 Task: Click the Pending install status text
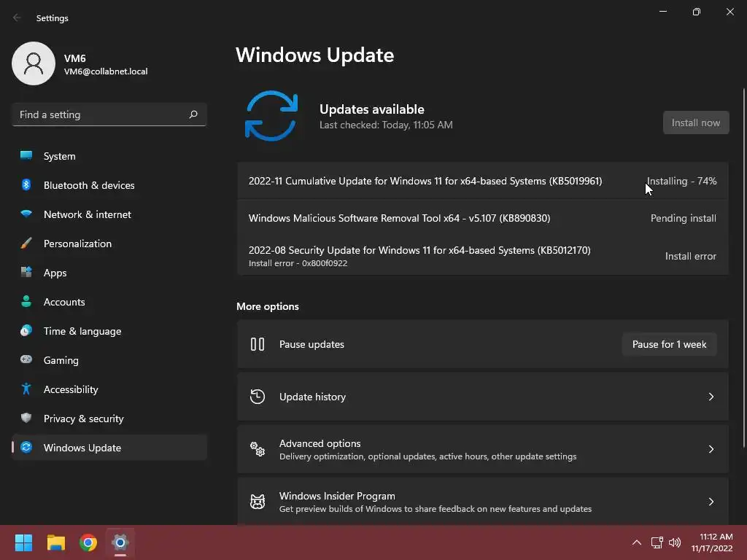point(683,218)
